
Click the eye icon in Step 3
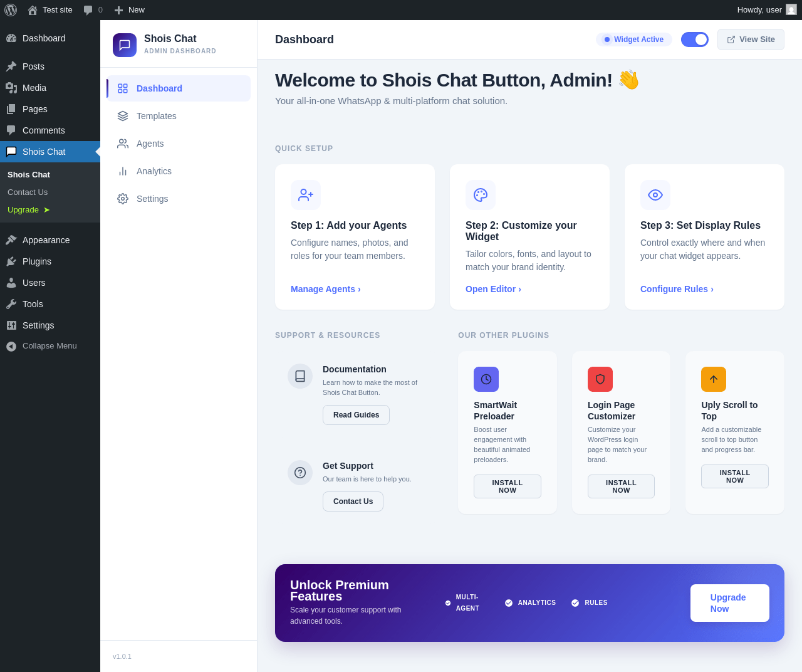(655, 195)
